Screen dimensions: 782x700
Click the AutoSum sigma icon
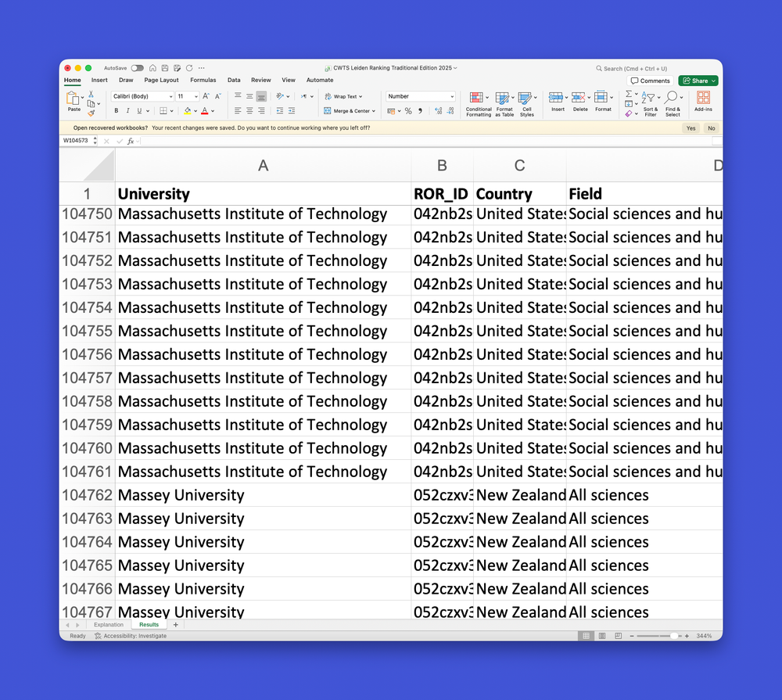(629, 94)
